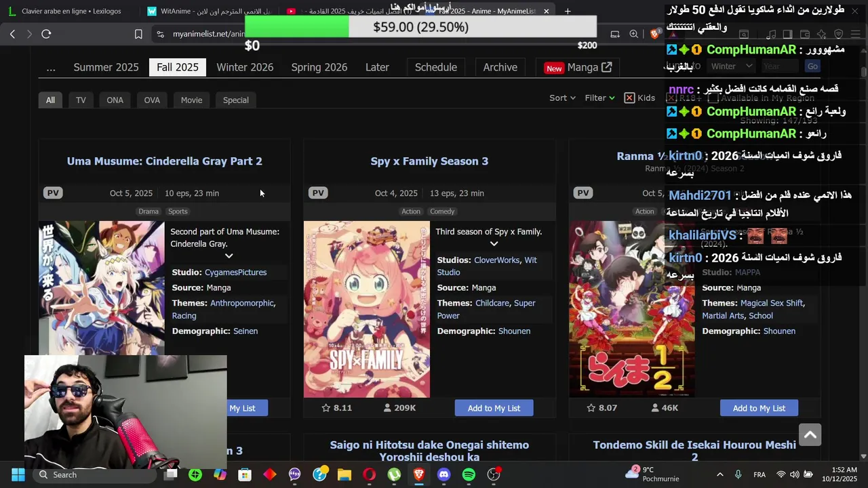
Task: Filter the list by Movie type
Action: point(191,100)
